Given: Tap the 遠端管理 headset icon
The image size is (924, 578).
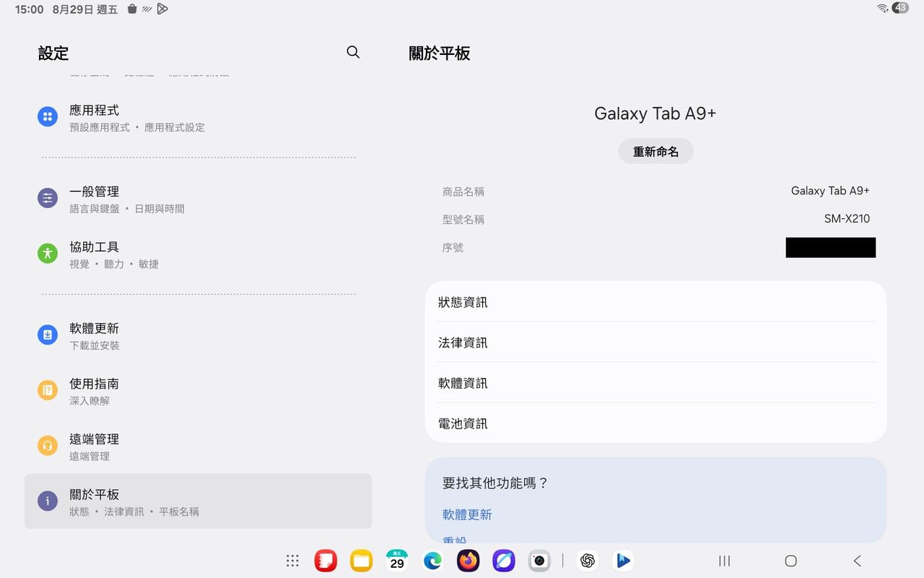Looking at the screenshot, I should coord(48,446).
